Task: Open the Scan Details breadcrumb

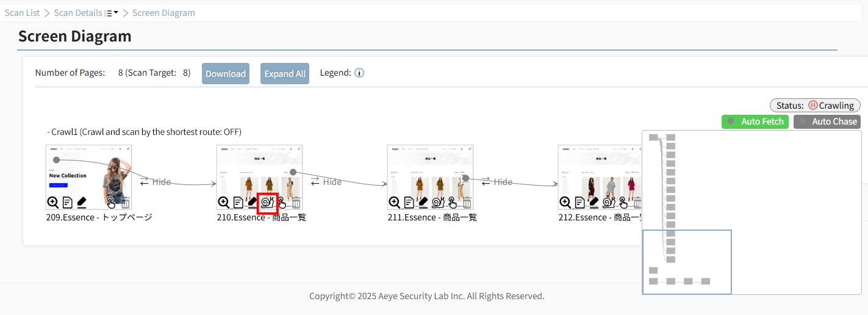Action: coord(78,13)
